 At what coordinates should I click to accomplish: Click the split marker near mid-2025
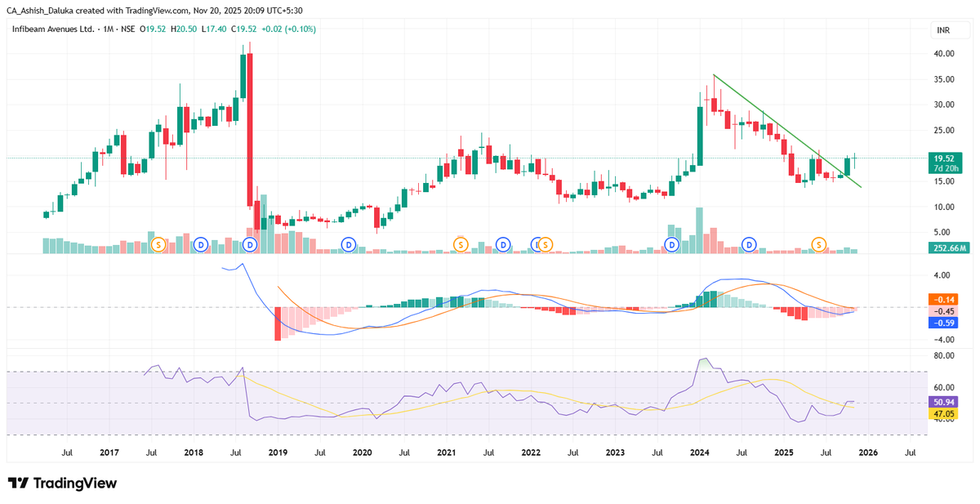point(817,243)
